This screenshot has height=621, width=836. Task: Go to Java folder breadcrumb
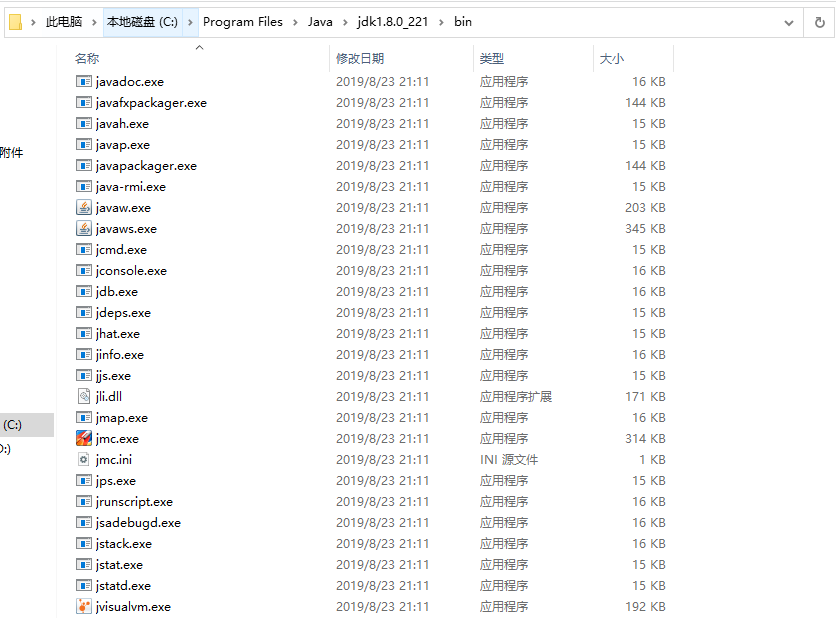[x=320, y=22]
